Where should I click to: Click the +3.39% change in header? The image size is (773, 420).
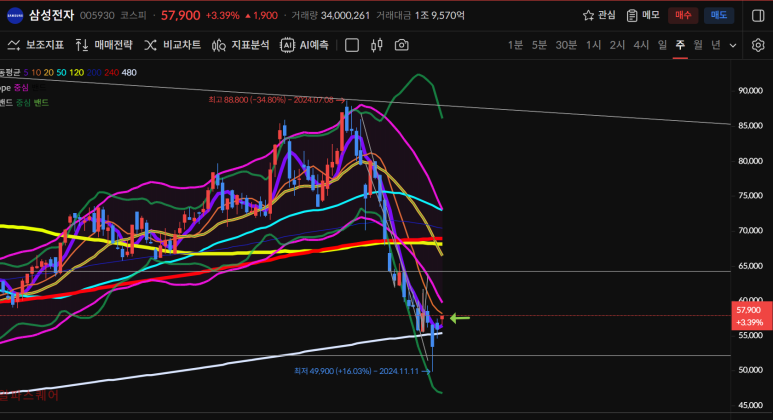pos(222,16)
